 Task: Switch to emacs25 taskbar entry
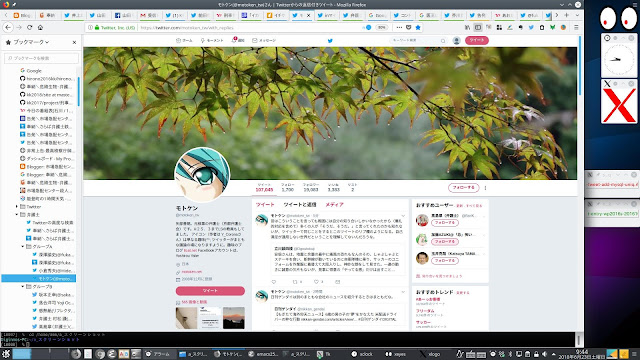click(x=263, y=354)
